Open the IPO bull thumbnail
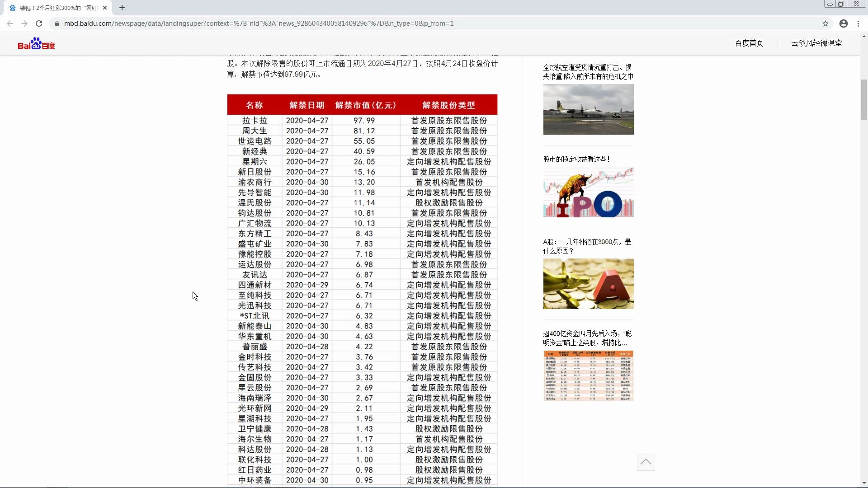Image resolution: width=868 pixels, height=488 pixels. (x=588, y=192)
